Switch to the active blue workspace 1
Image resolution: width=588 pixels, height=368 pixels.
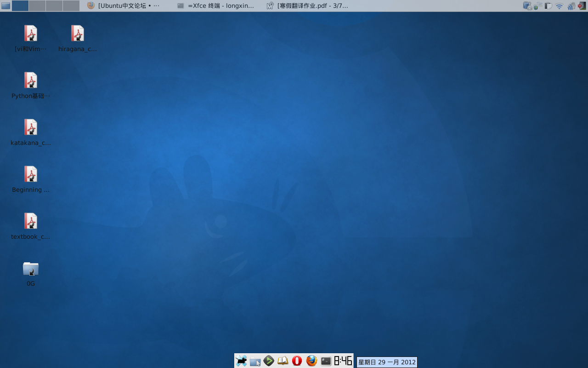point(20,6)
